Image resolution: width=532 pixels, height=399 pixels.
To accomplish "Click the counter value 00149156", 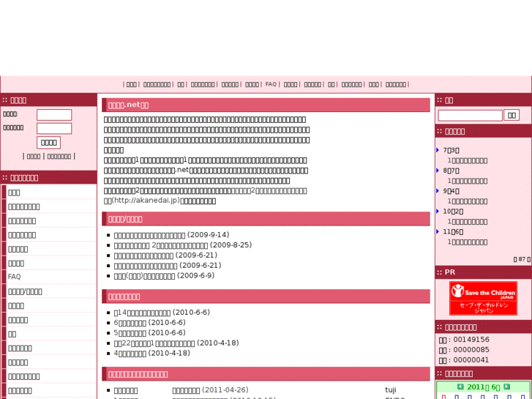I will coord(471,340).
